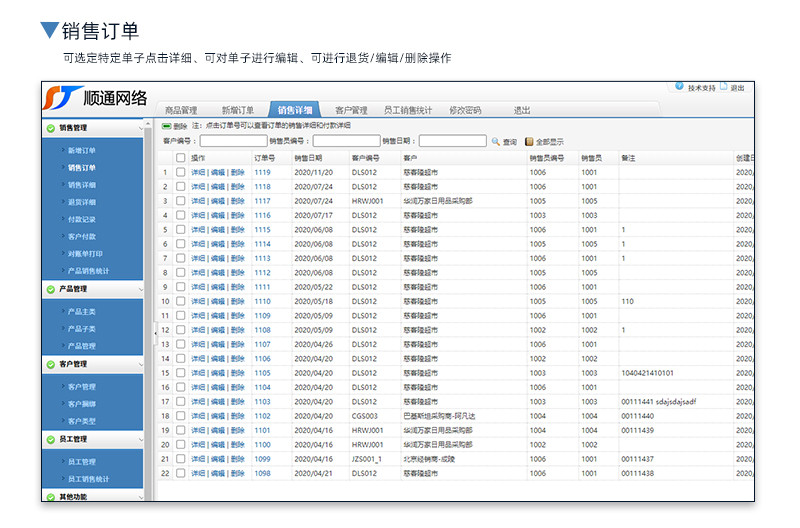800x528 pixels.
Task: Open order number 1119 link
Action: (x=262, y=172)
